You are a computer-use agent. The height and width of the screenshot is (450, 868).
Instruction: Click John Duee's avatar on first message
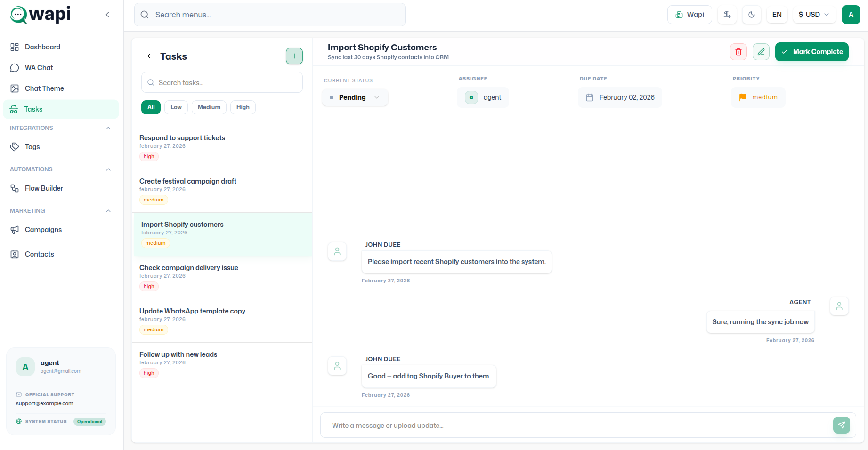click(x=337, y=251)
